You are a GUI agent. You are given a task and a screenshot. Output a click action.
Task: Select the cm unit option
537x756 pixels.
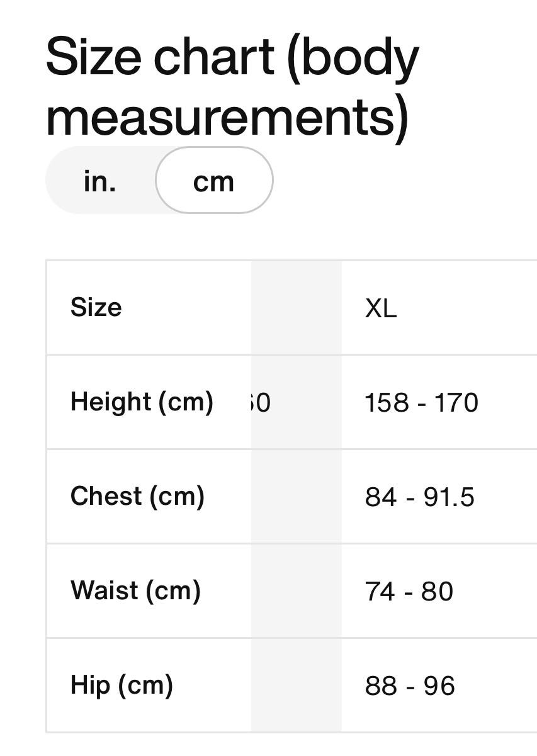tap(213, 181)
